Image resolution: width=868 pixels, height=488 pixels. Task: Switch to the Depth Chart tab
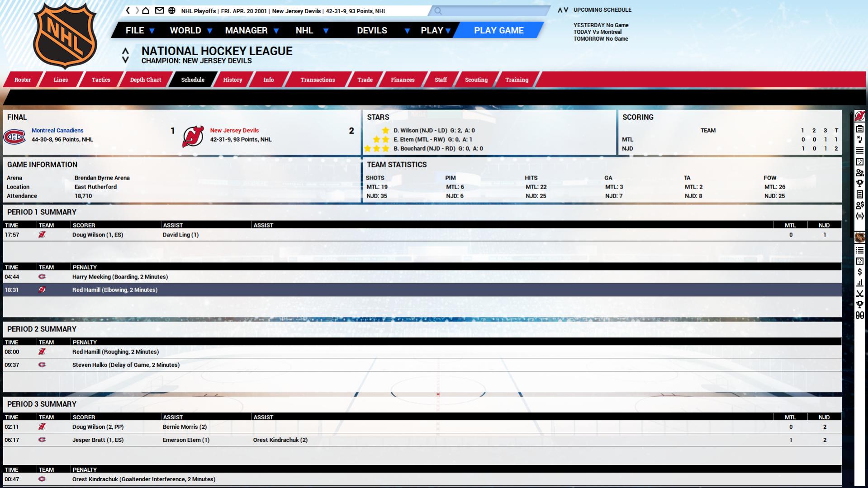pos(146,80)
